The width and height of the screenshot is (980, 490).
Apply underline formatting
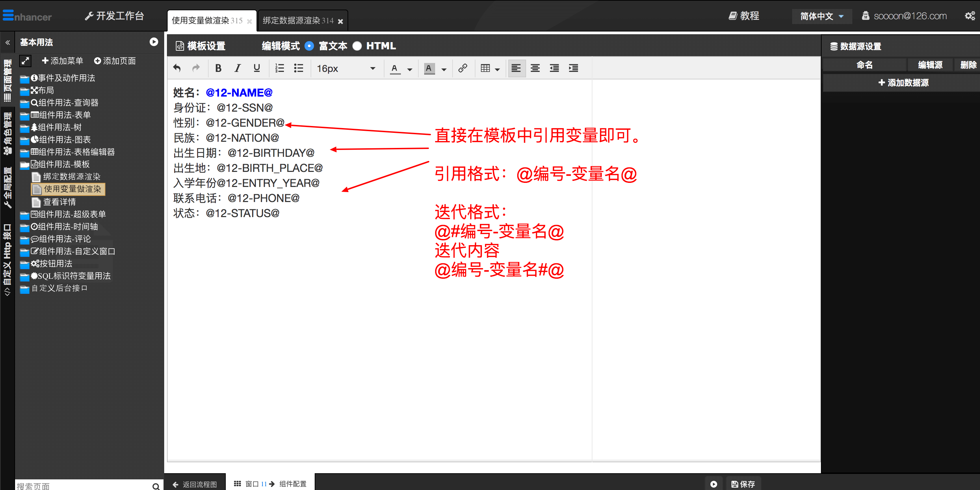point(257,68)
